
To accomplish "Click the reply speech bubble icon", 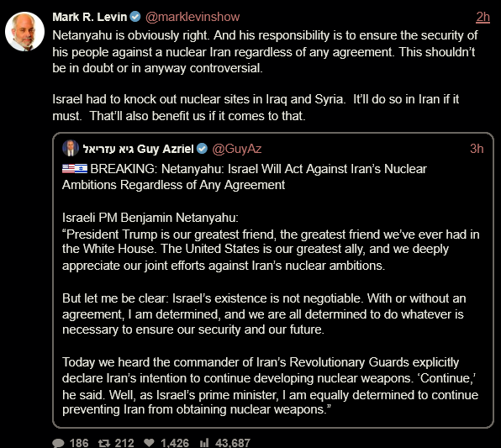I will pos(58,443).
